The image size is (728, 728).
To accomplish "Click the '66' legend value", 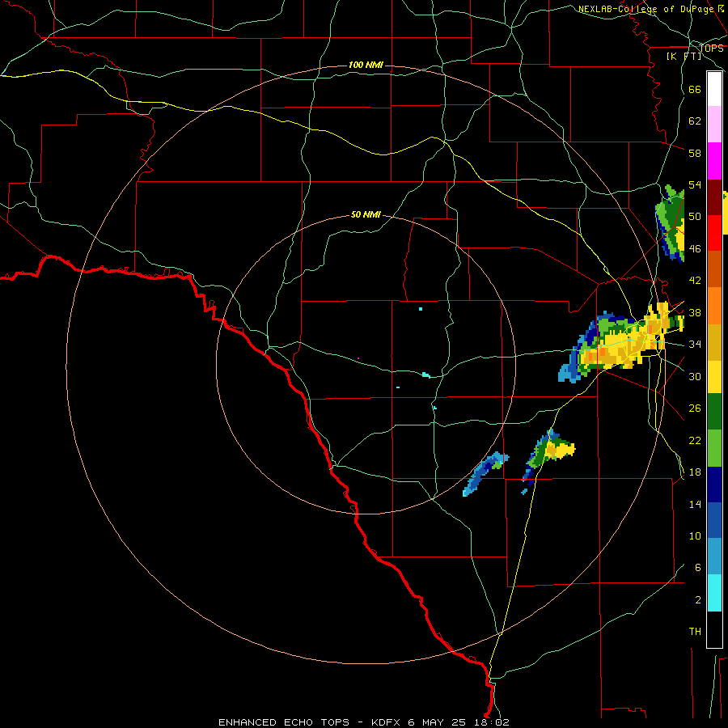I will pos(695,89).
